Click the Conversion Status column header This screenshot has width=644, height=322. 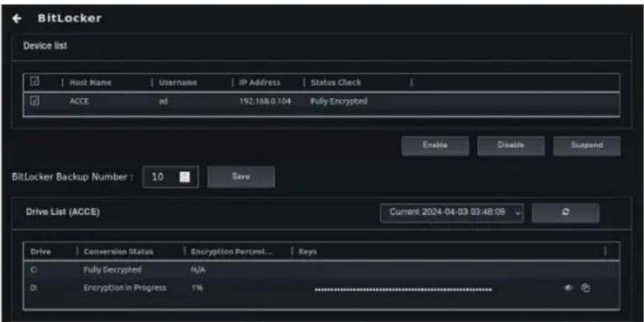pos(118,252)
